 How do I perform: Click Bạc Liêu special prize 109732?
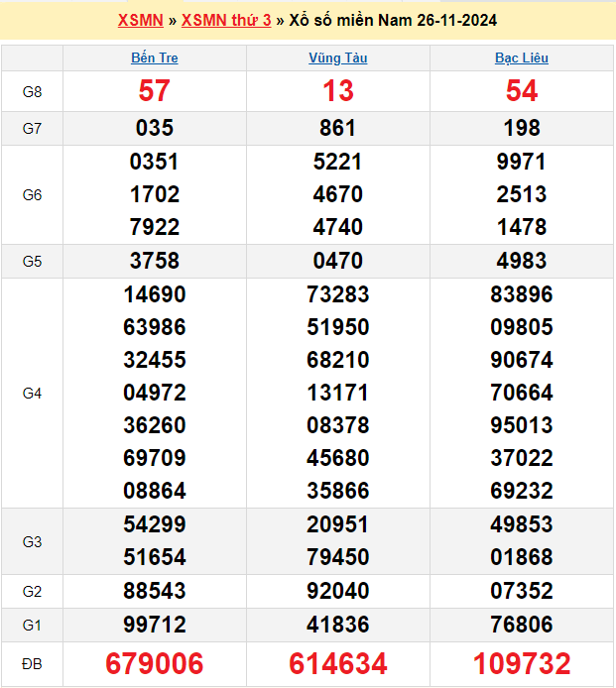(522, 663)
